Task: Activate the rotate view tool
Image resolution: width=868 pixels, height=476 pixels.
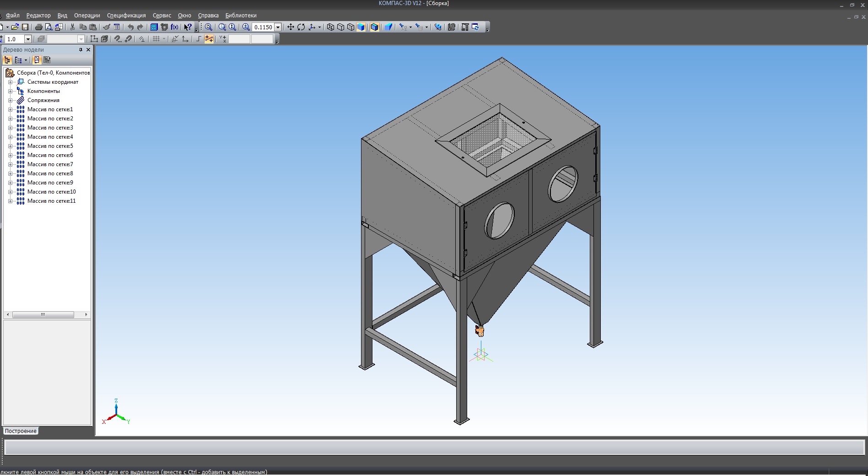Action: 301,27
